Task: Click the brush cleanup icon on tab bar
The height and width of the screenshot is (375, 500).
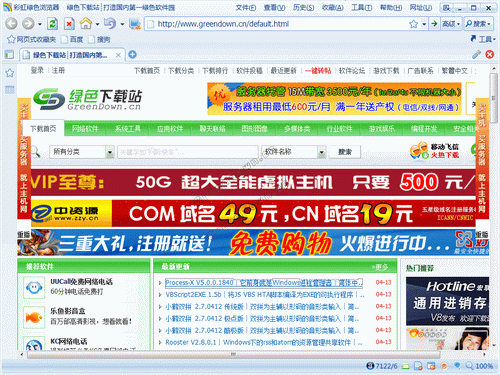Action: 476,54
